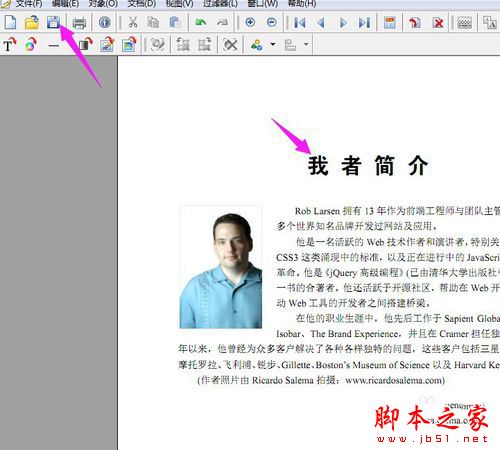
Task: Print the document using the printer icon
Action: click(x=79, y=23)
